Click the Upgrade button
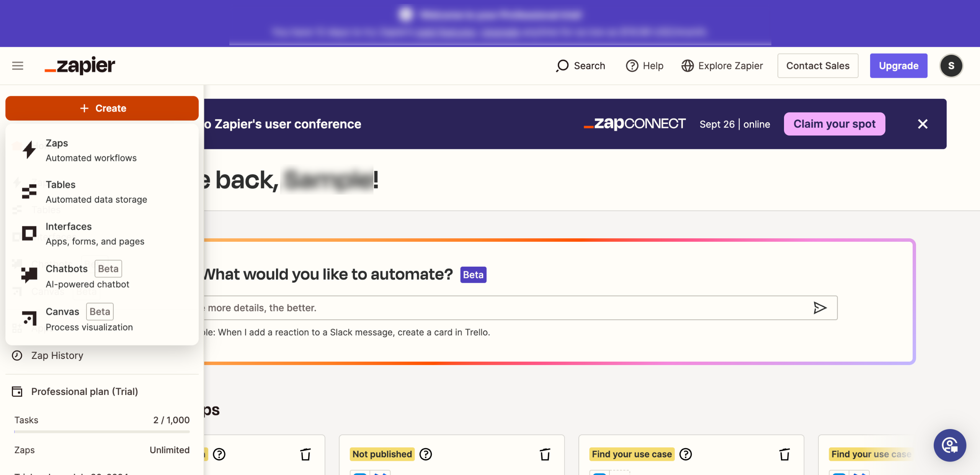This screenshot has width=980, height=475. click(x=898, y=66)
